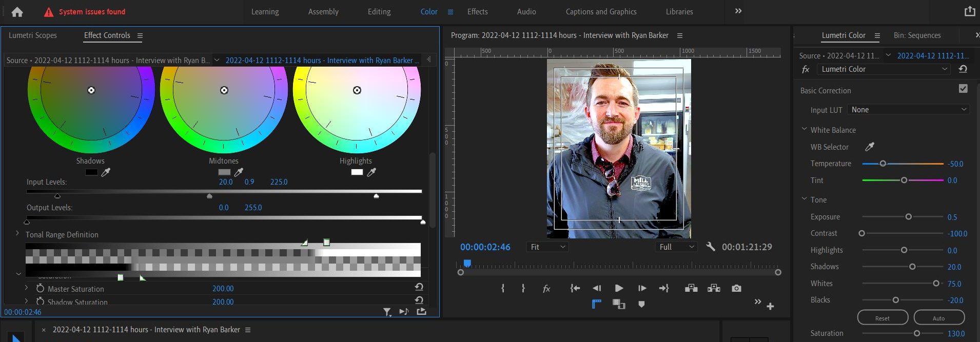Open Bin: Sequences tab
The image size is (980, 342).
pos(917,35)
